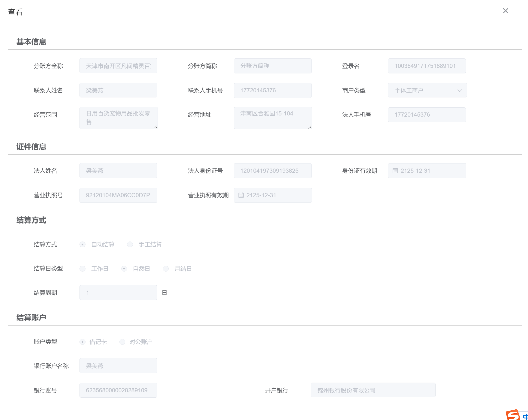Click calendar icon in 身份证有效期 field
This screenshot has height=420, width=528.
[x=395, y=171]
